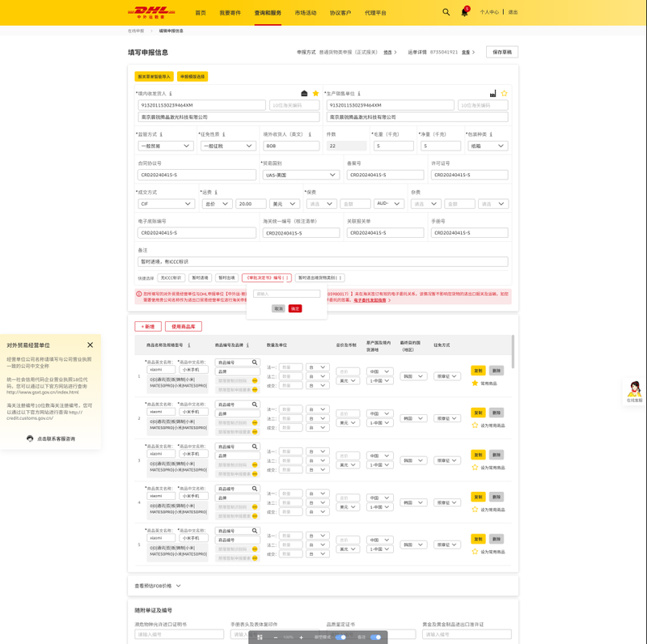Click the info icon next to 监管方式
647x644 pixels.
point(161,134)
